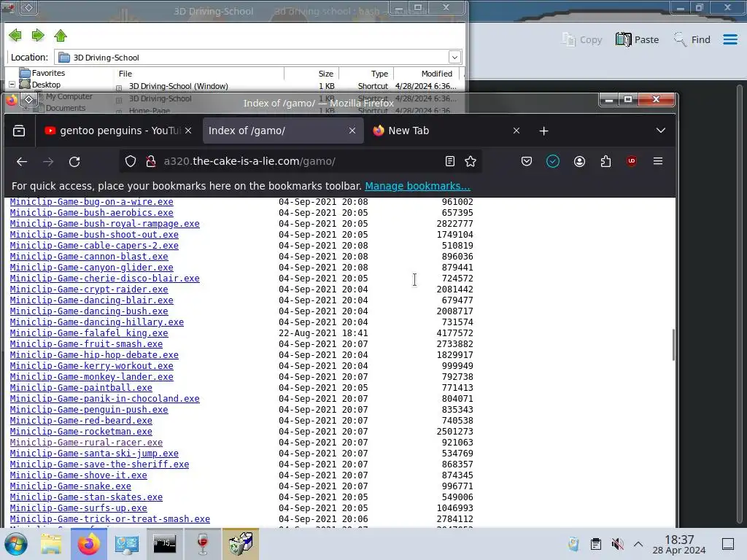Click the Miniclip-Game-surfs-up.exe link
This screenshot has width=747, height=560.
(x=79, y=508)
